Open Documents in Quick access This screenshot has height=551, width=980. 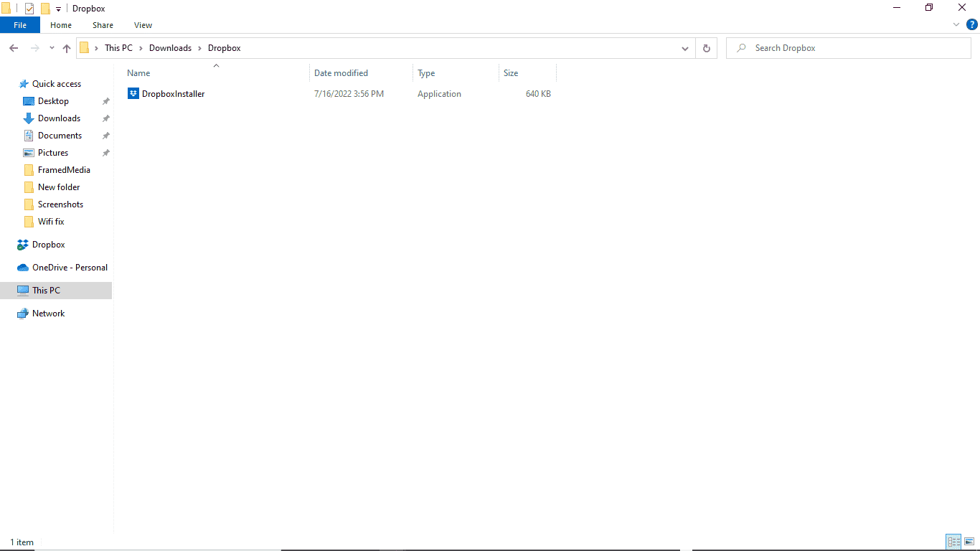point(60,136)
